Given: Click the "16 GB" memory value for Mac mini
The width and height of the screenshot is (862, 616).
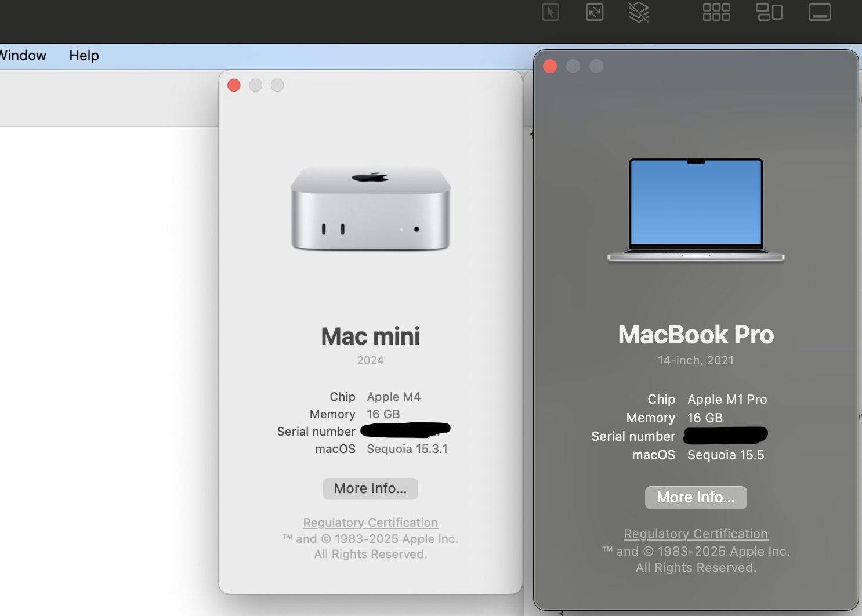Looking at the screenshot, I should pyautogui.click(x=383, y=414).
